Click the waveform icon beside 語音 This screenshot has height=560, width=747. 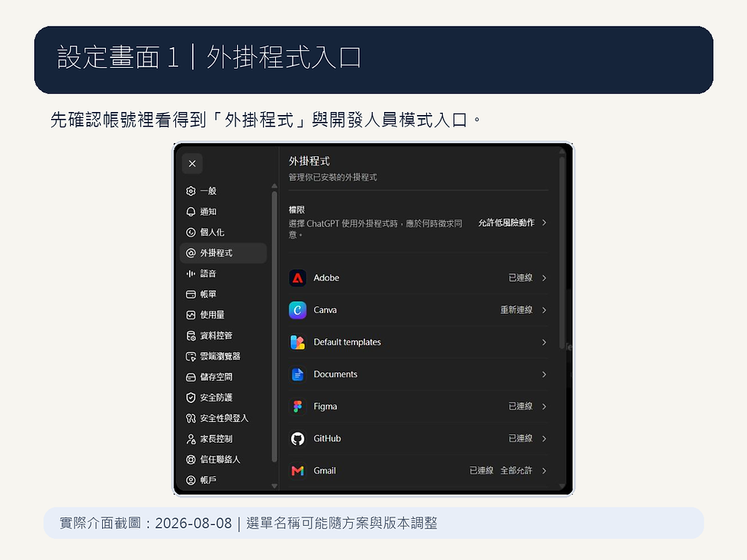191,274
